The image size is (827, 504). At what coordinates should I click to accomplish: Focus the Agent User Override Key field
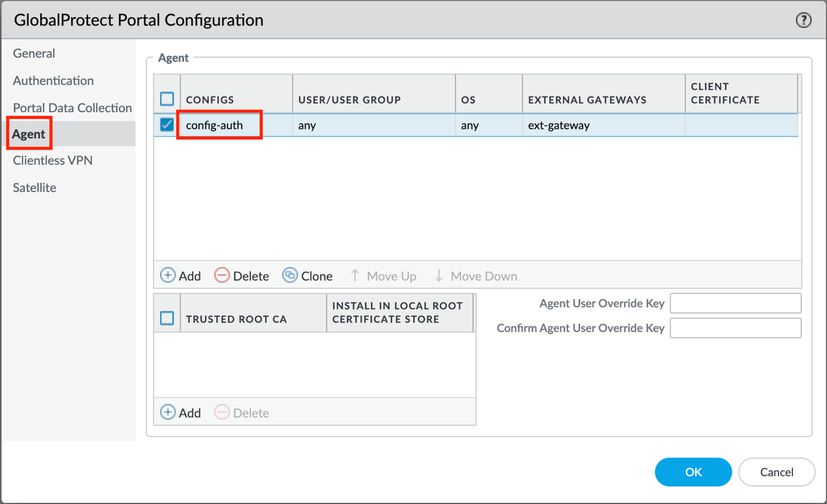point(736,303)
